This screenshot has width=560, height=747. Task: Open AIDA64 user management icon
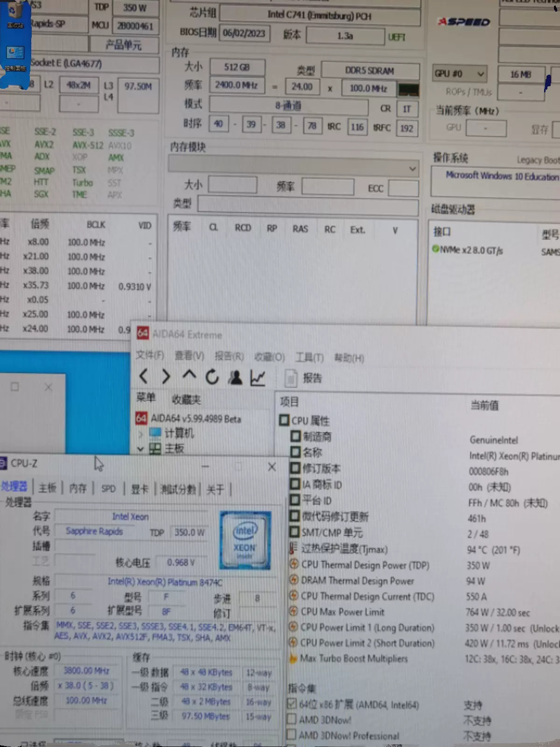click(x=235, y=377)
